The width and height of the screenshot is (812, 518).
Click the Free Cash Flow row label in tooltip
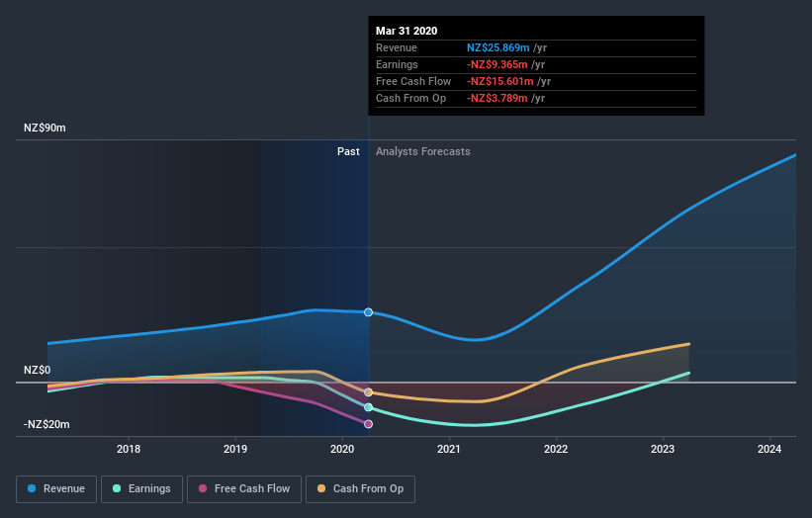(x=413, y=81)
